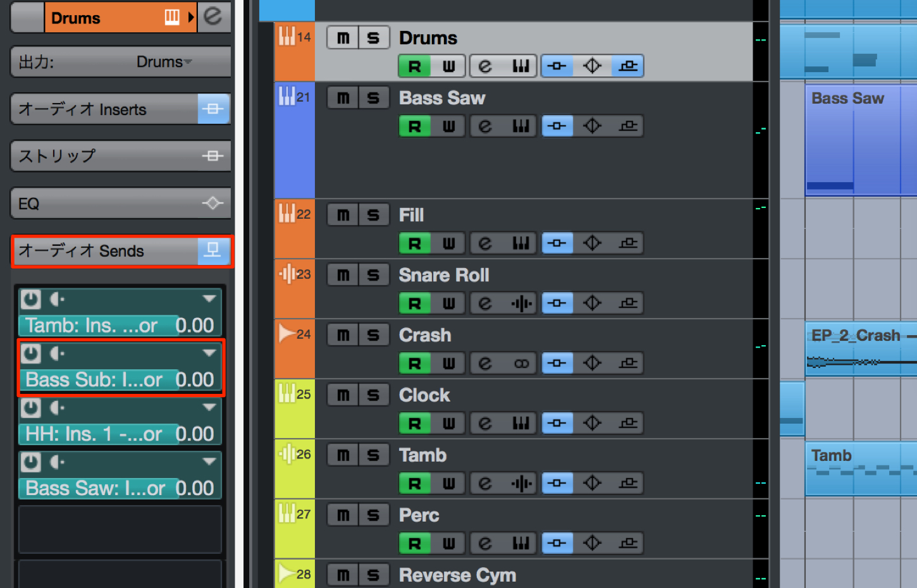Select the Snare Roll track name
Viewport: 917px width, 588px height.
tap(444, 275)
